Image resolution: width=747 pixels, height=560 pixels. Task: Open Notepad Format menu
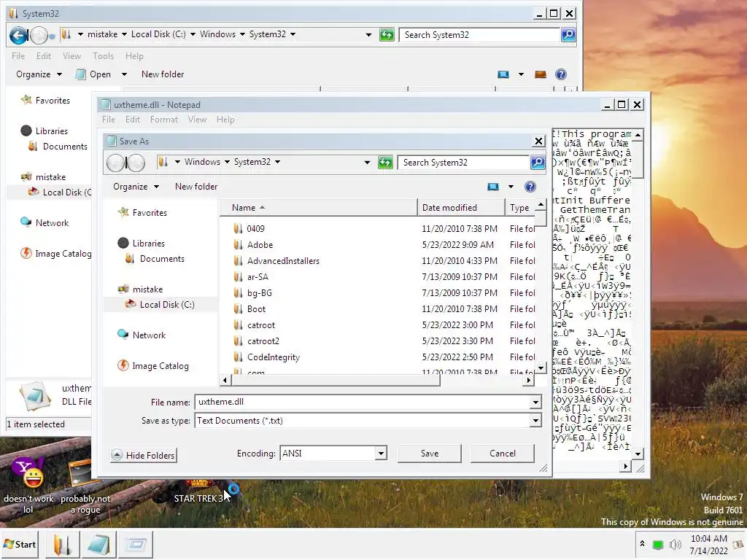click(x=164, y=120)
